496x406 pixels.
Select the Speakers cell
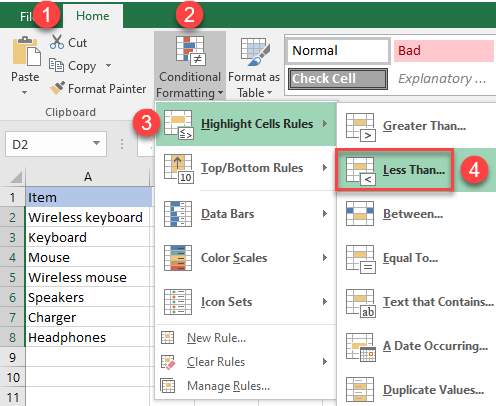point(88,297)
